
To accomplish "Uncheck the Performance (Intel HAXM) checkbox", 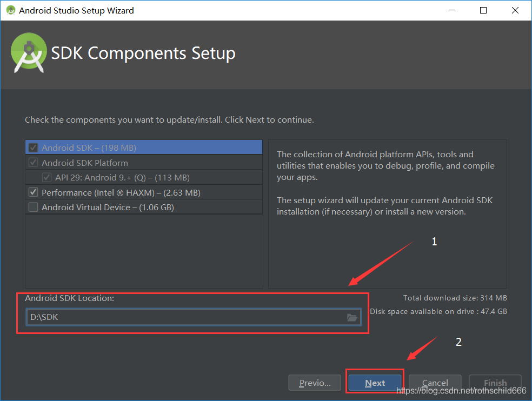I will 34,192.
